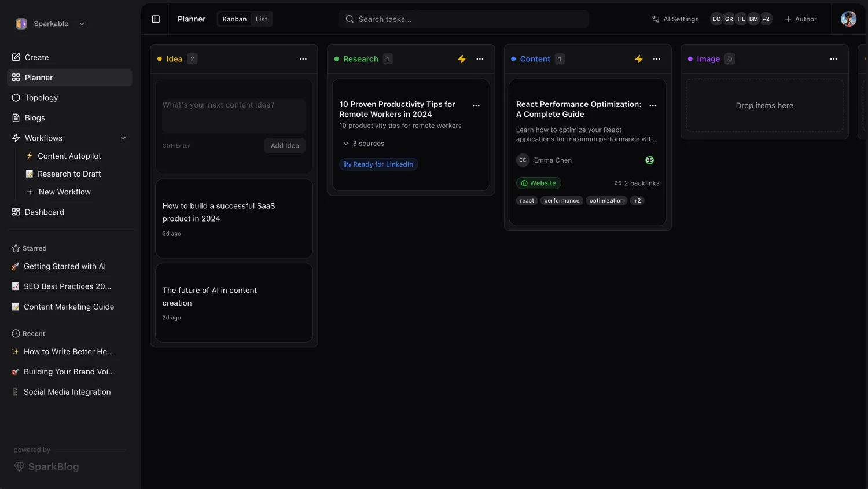Click the Ready for LinkedIn badge
This screenshot has width=868, height=489.
point(378,164)
